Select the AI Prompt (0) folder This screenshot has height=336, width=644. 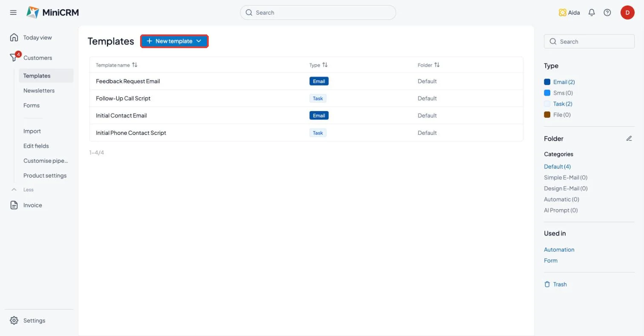click(561, 210)
